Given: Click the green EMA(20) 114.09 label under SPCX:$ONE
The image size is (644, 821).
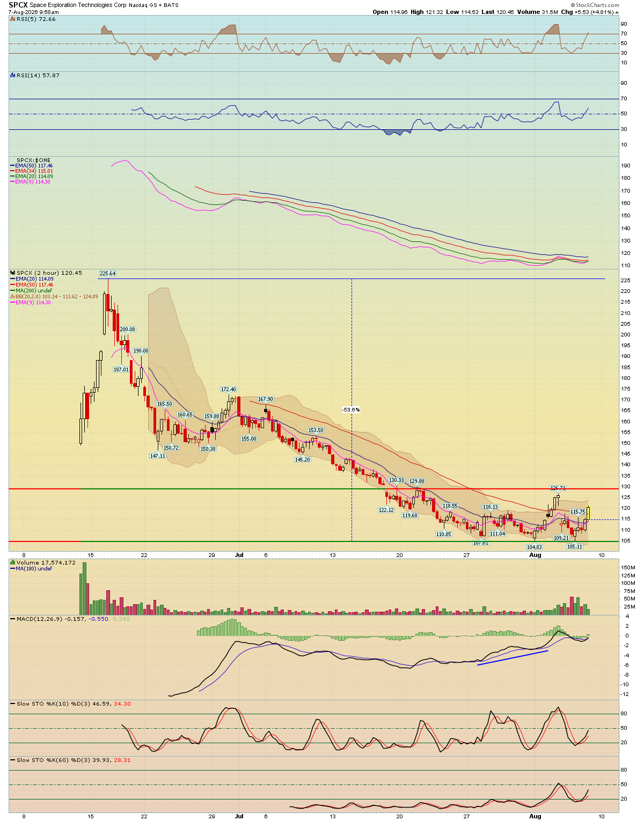Looking at the screenshot, I should [x=34, y=177].
